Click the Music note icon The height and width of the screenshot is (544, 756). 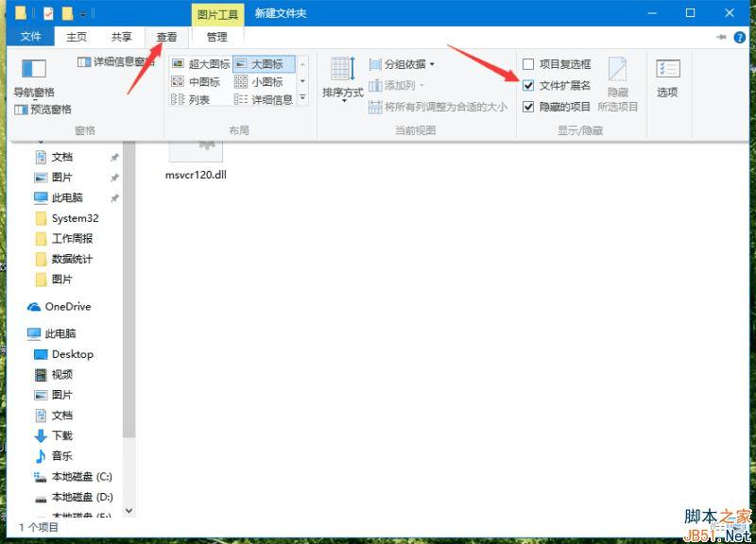41,456
